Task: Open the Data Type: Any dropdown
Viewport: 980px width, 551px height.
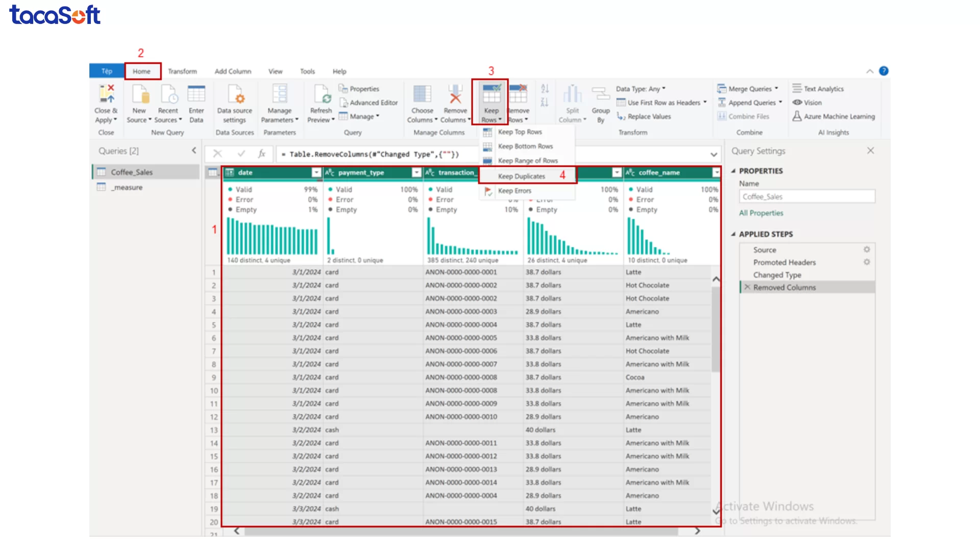Action: click(641, 89)
